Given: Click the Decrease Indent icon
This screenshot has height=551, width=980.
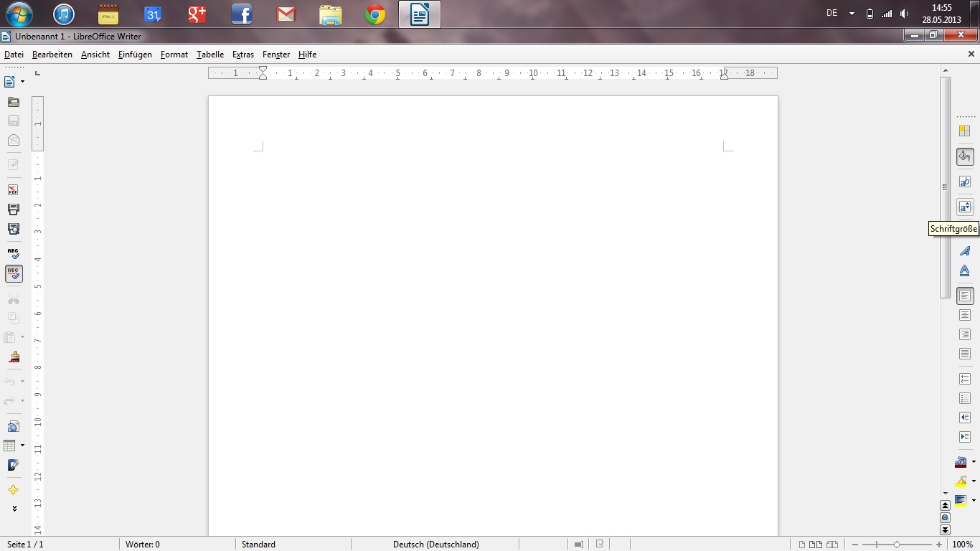Looking at the screenshot, I should [965, 418].
